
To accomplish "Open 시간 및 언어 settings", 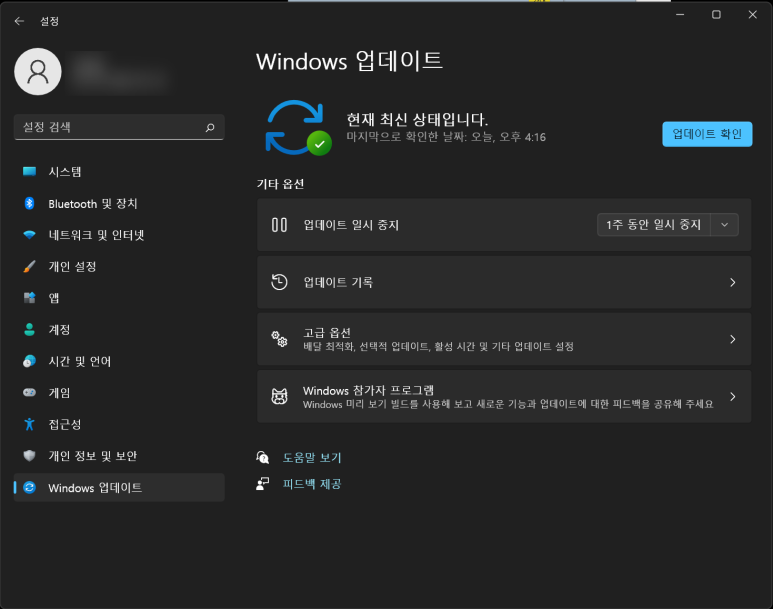I will (x=119, y=361).
